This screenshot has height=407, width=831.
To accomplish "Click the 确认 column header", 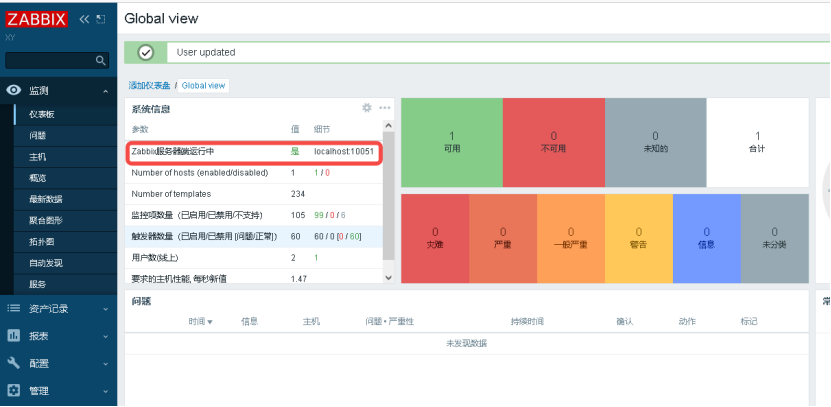I will [624, 322].
